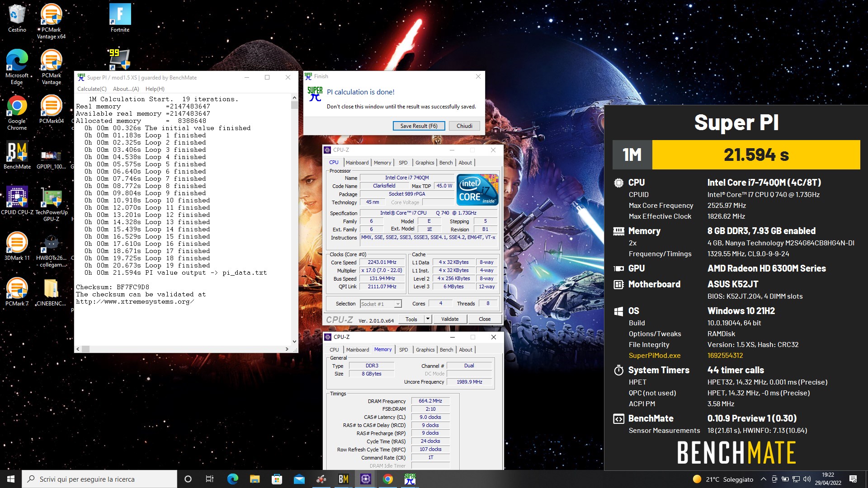Launch BenchMate from desktop icon

(x=17, y=155)
